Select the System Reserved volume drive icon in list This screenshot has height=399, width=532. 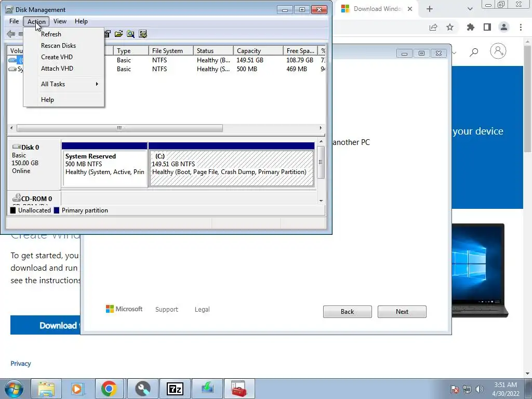12,69
